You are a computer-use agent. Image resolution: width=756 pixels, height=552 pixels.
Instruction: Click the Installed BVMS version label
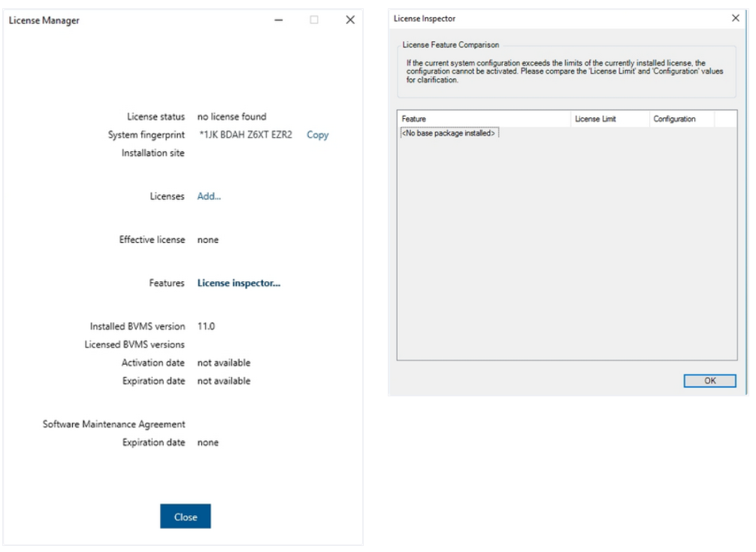pos(138,326)
